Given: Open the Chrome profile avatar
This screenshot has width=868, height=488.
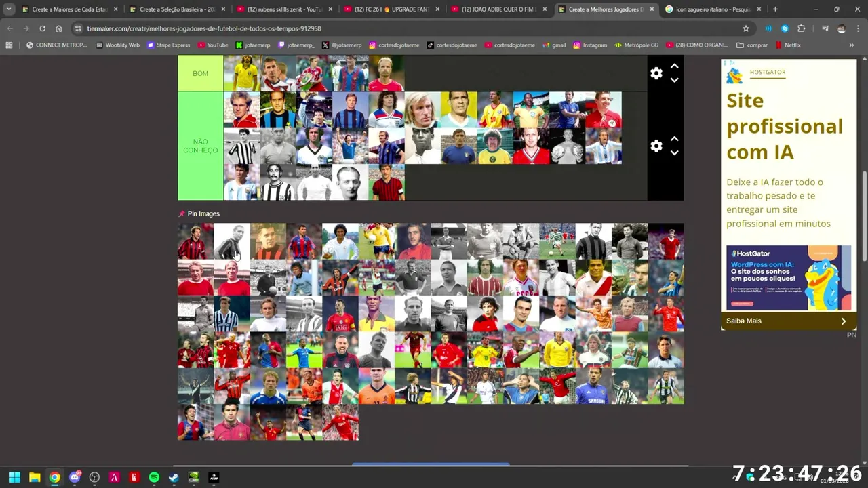Looking at the screenshot, I should coord(842,28).
